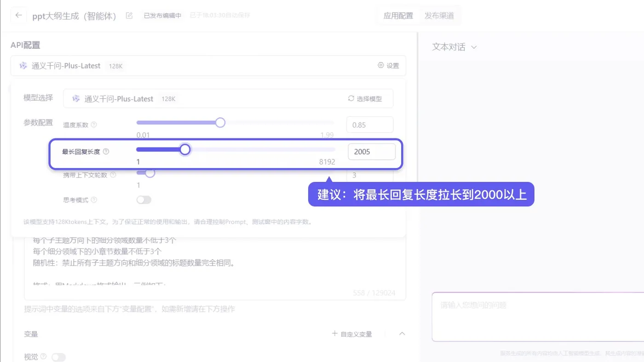Switch to the 应用配置 tab

(398, 16)
